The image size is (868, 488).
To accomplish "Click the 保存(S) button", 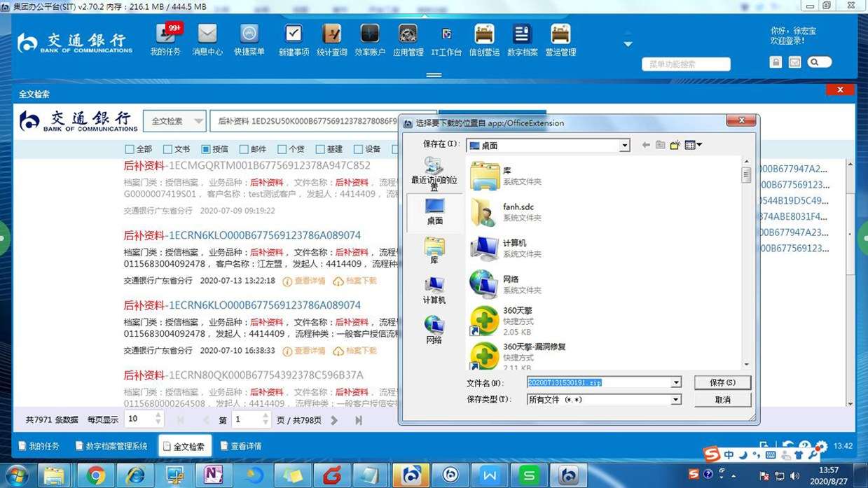I will tap(722, 383).
